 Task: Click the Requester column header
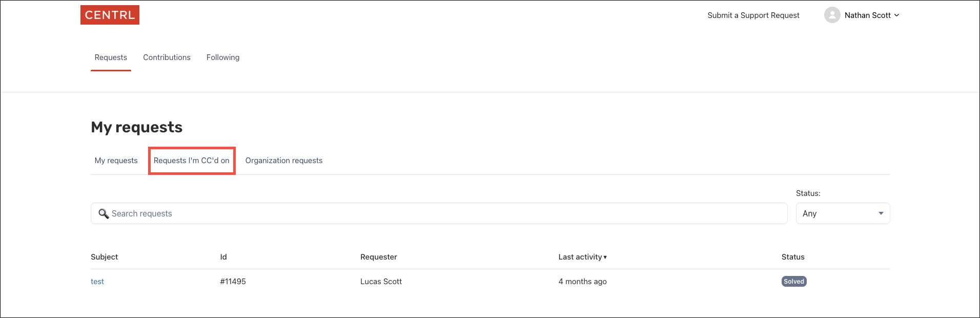[379, 257]
